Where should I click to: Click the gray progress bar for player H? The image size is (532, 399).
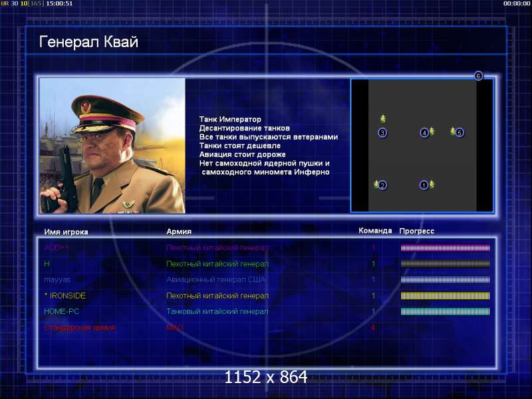tap(445, 264)
